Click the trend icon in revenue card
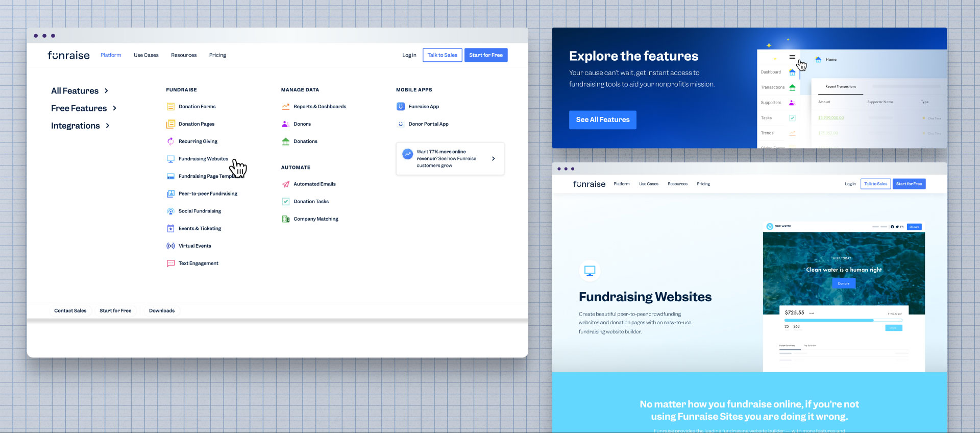980x433 pixels. click(407, 154)
